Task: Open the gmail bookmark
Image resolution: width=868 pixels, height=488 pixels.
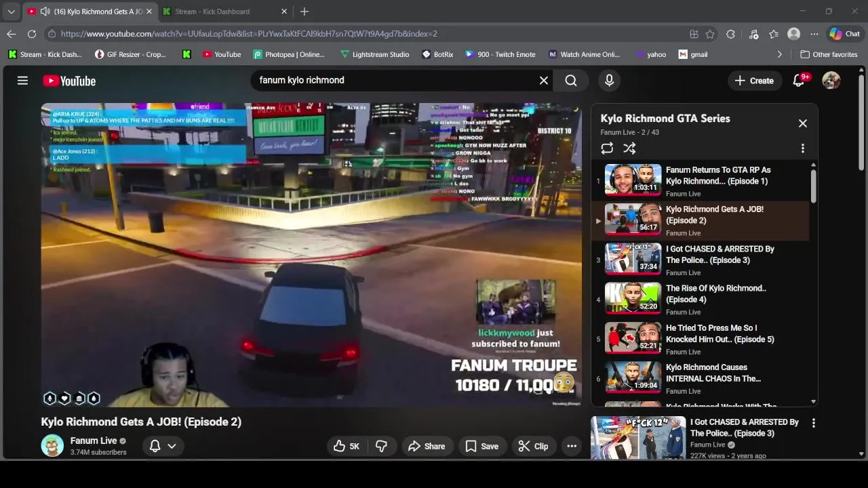Action: coord(693,54)
